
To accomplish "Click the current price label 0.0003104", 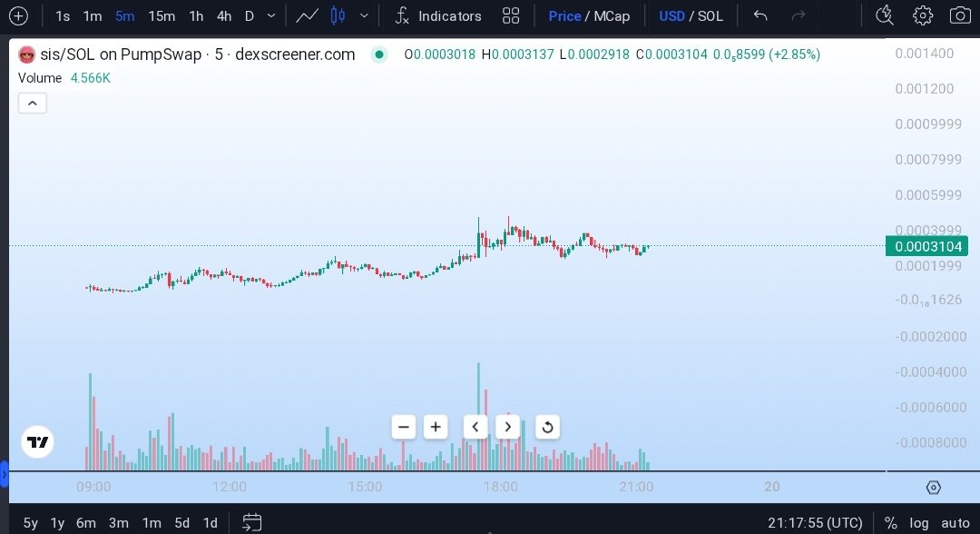I will coord(926,246).
